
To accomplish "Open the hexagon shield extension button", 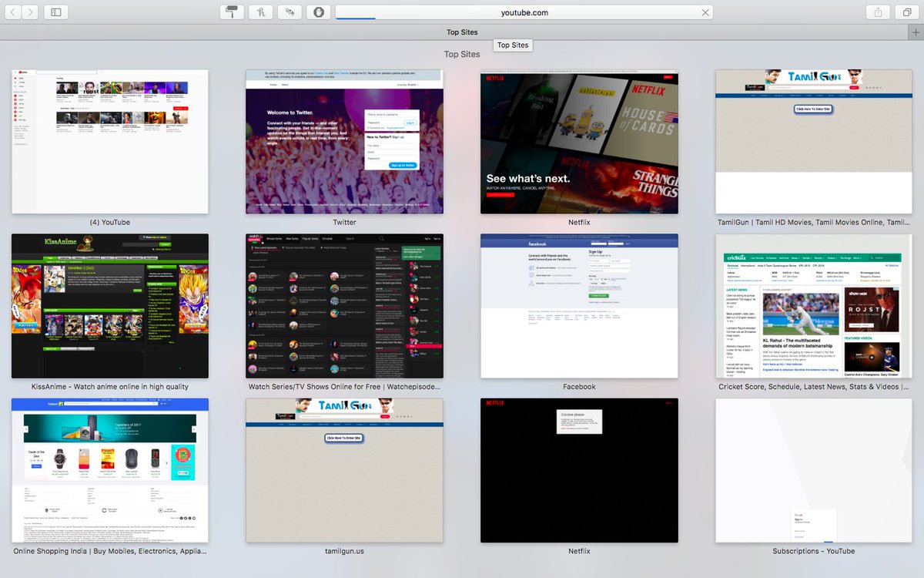I will tap(319, 12).
